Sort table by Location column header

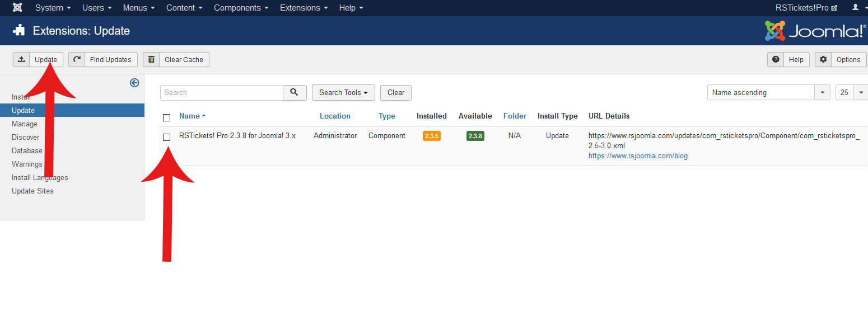point(335,116)
